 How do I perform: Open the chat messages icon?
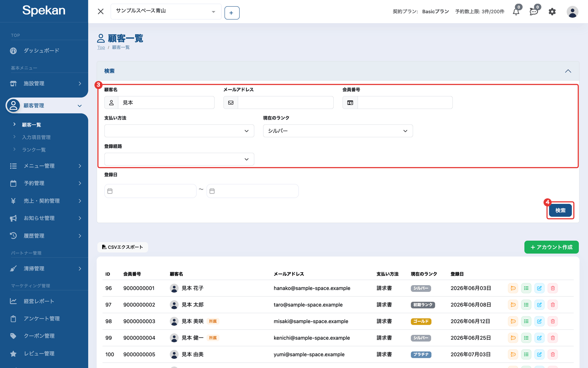point(534,11)
